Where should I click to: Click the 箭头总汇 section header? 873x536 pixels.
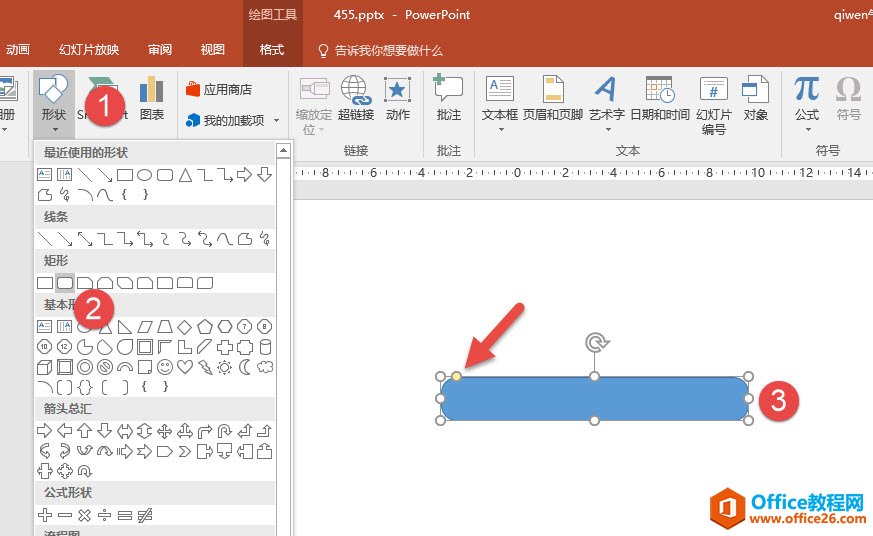tap(155, 409)
